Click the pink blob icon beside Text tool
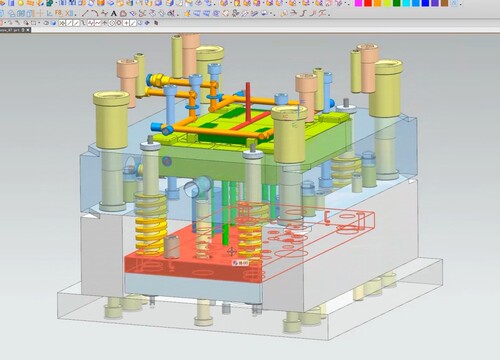 [123, 14]
